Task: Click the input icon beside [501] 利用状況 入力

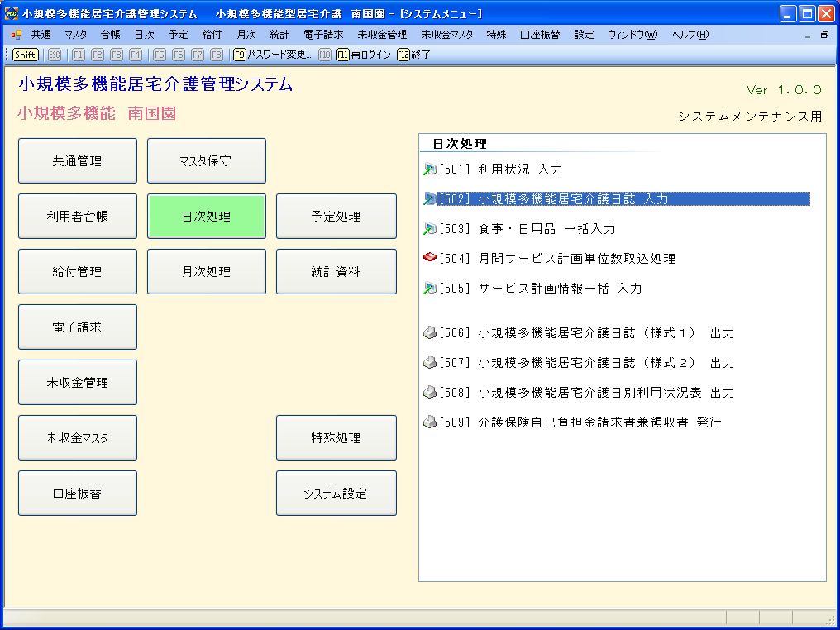Action: [x=429, y=169]
